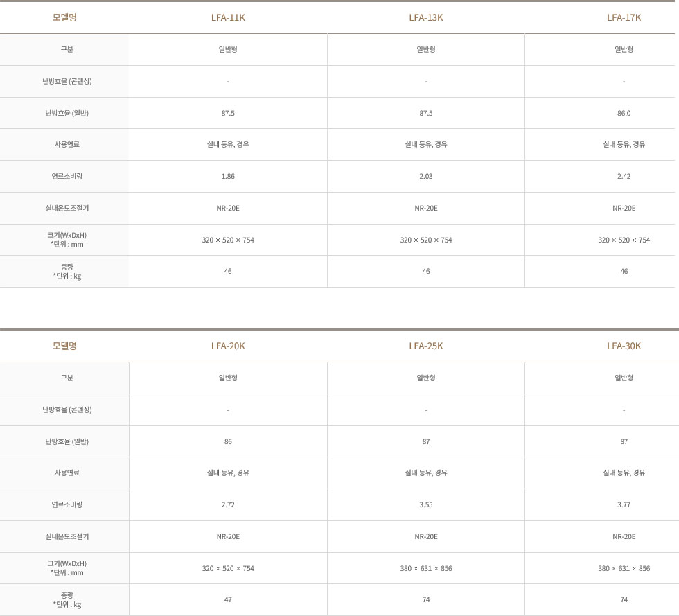Click weight value 47 for LFA-20K

point(228,600)
